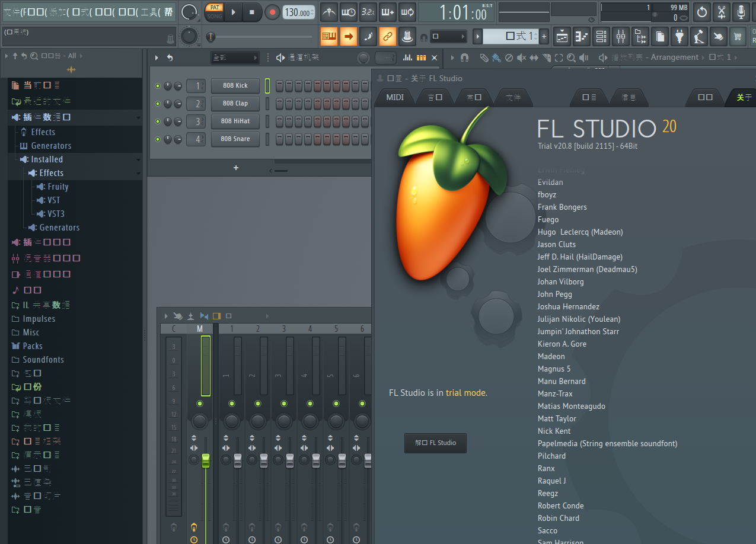
Task: Open plugin picker (plug icon)
Action: 679,37
